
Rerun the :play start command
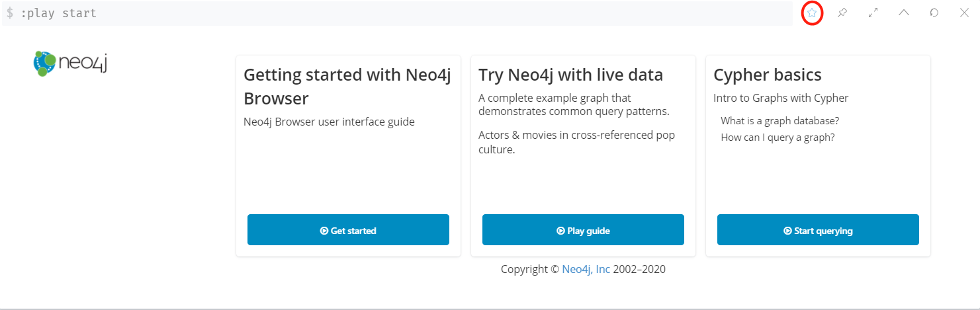pos(934,13)
